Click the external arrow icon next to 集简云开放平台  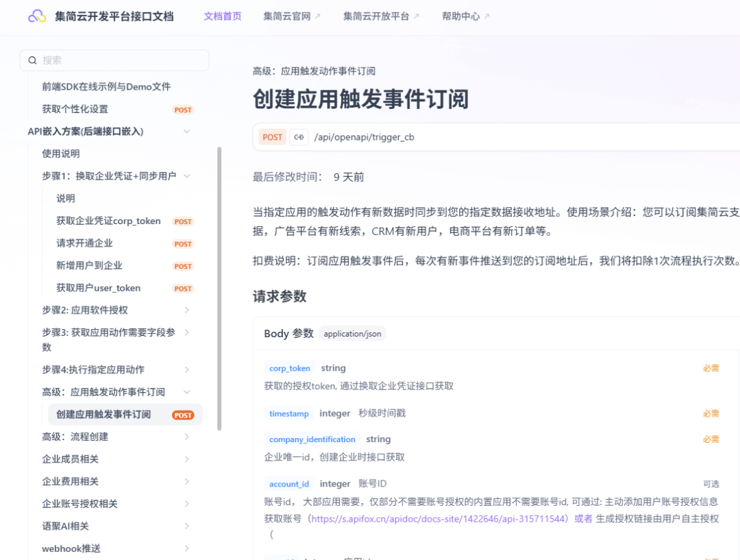tap(417, 16)
